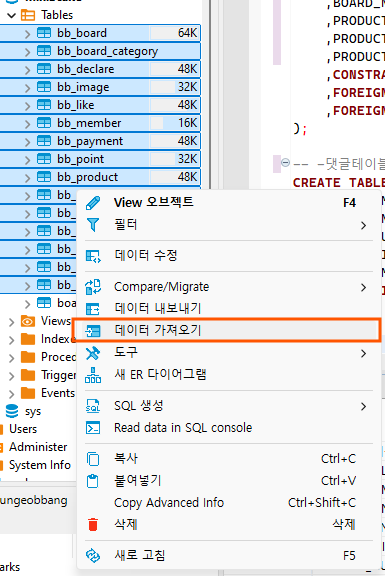Click 새로 고침 refresh icon
This screenshot has width=385, height=576.
93,555
